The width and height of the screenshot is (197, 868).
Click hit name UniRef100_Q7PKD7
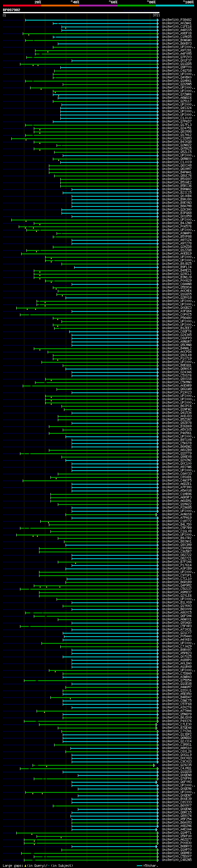pos(176,122)
